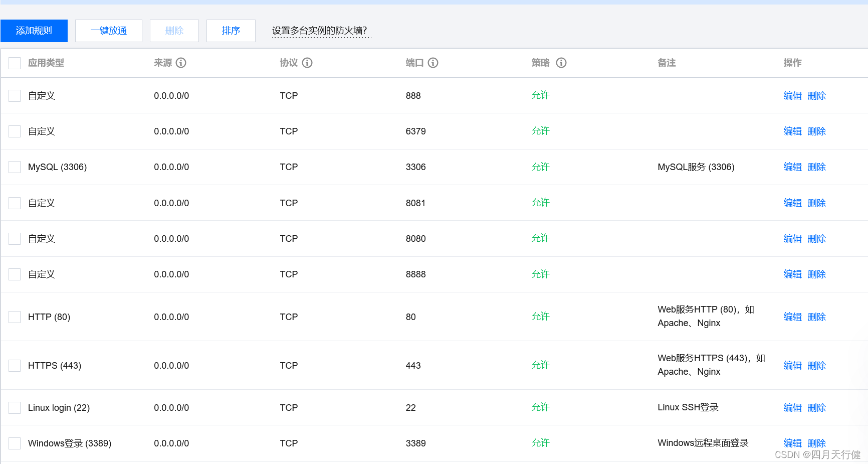Check the box for port 8080 rule
The image size is (868, 464).
(15, 239)
